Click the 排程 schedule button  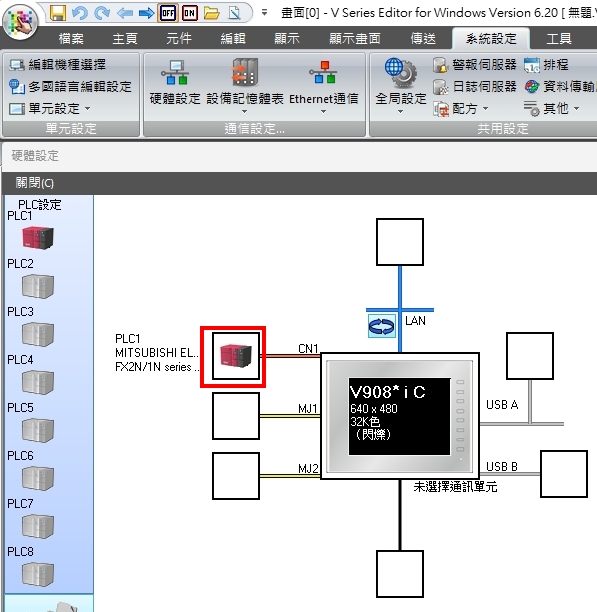(x=546, y=64)
